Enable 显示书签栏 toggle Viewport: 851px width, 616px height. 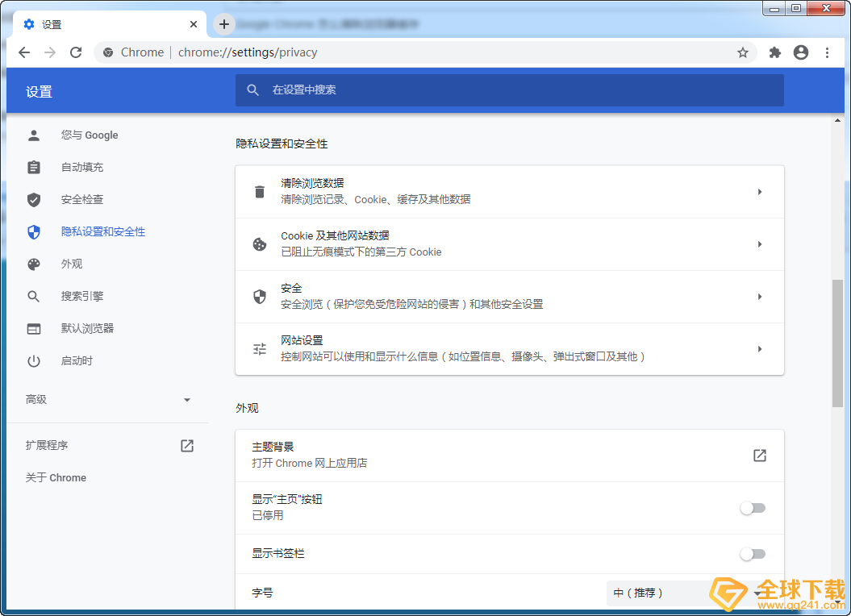click(753, 554)
